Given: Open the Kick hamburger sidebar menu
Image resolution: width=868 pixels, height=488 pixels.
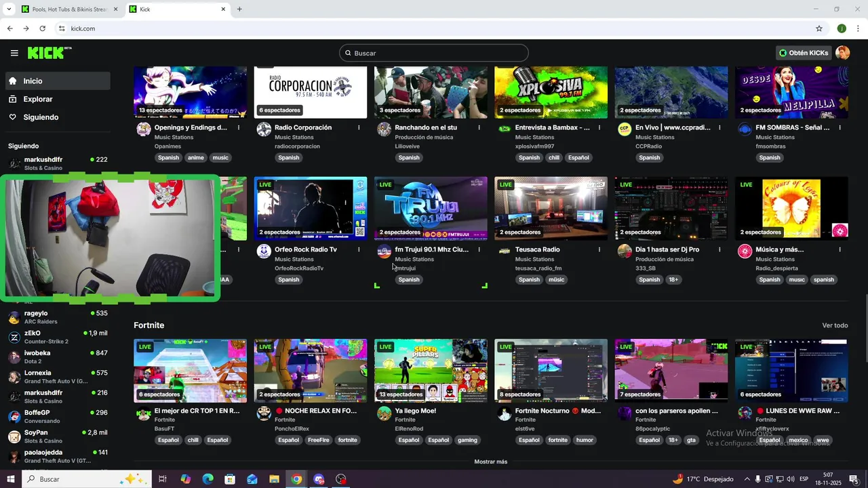Looking at the screenshot, I should click(14, 53).
